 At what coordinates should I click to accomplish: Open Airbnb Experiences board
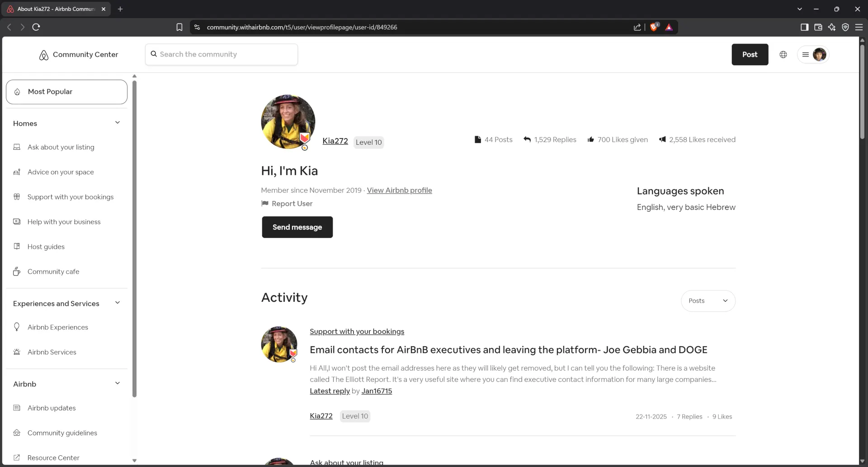coord(58,327)
